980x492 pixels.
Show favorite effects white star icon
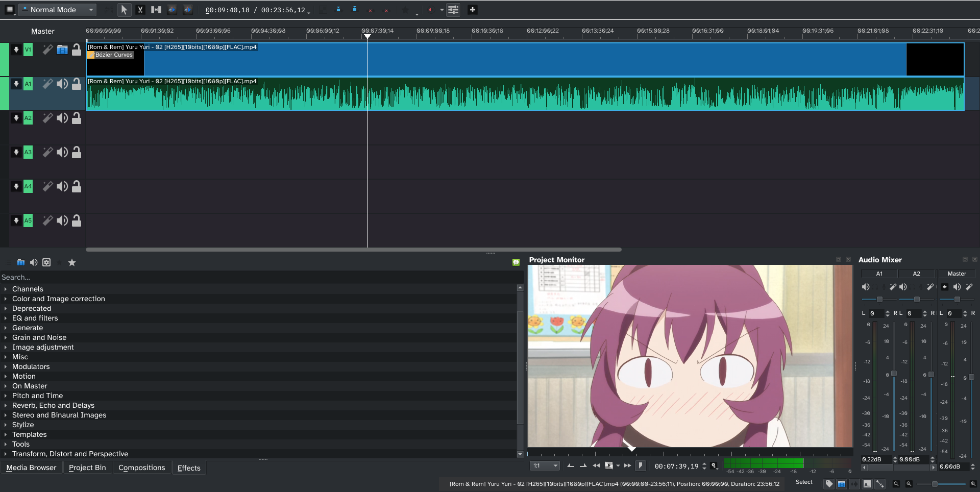pos(72,262)
